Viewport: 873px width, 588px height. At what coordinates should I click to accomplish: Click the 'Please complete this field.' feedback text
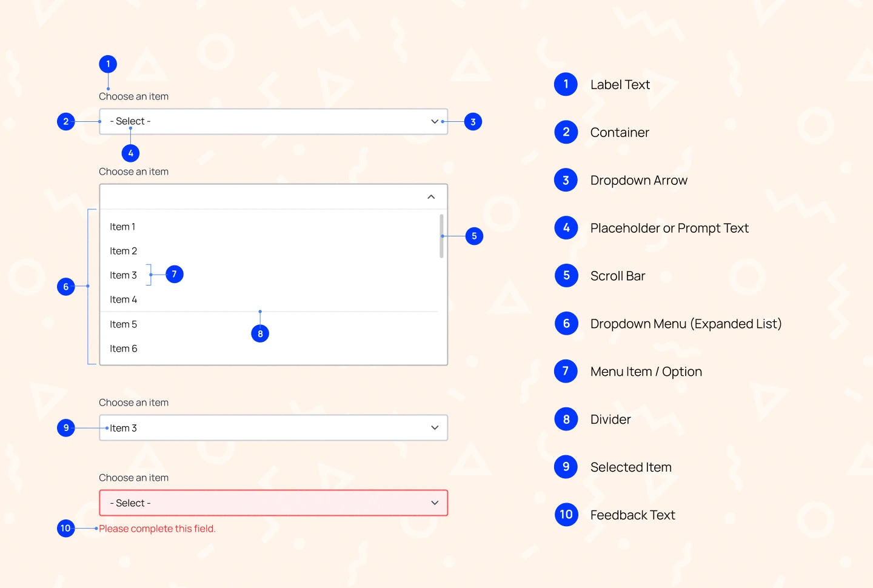(x=157, y=528)
